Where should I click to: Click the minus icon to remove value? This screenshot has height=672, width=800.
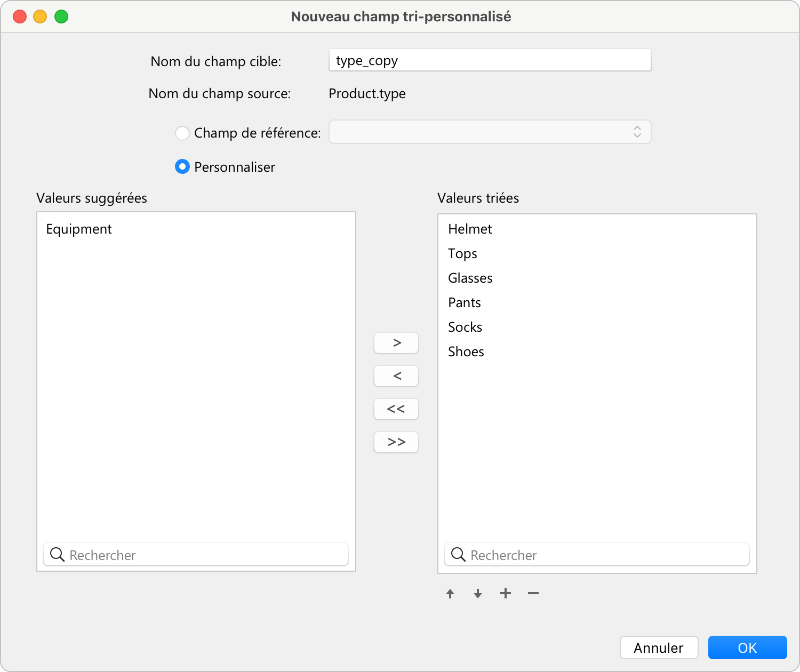[533, 593]
